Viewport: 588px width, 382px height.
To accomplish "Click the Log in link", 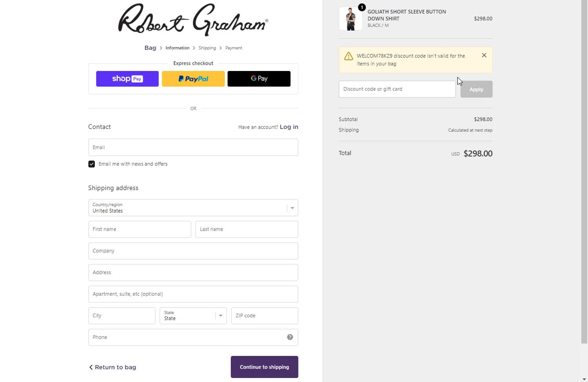I will 289,127.
